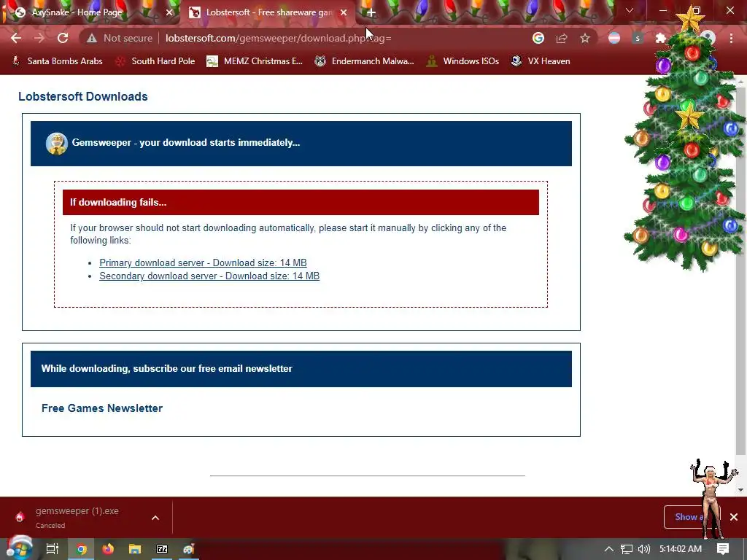Screen dimensions: 747x560
Task: Click the S extension icon
Action: [x=638, y=38]
